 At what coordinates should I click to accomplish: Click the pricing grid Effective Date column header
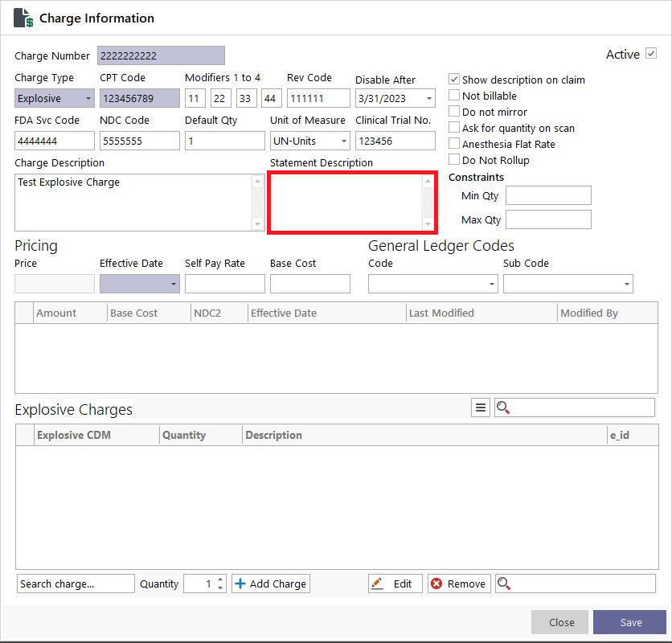pos(327,313)
